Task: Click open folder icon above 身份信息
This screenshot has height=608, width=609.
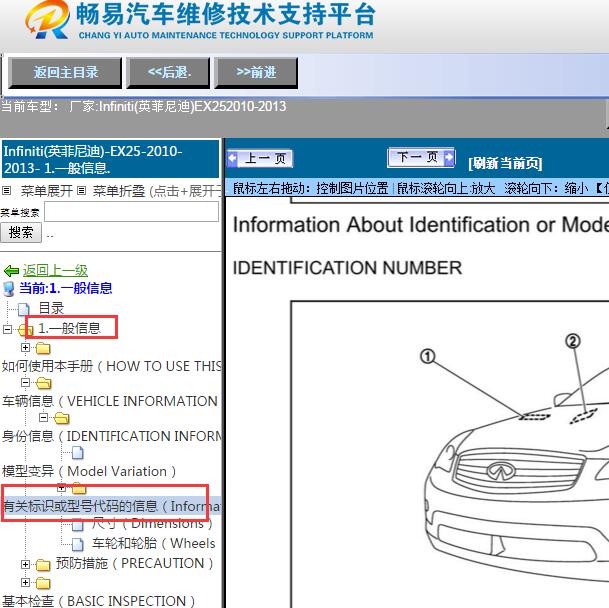Action: [62, 418]
